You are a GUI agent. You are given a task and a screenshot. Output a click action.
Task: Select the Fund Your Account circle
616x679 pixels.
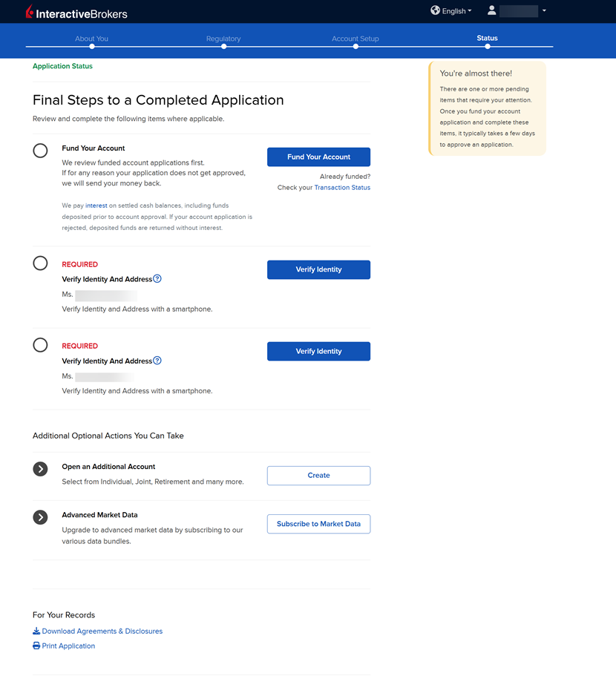(x=41, y=151)
